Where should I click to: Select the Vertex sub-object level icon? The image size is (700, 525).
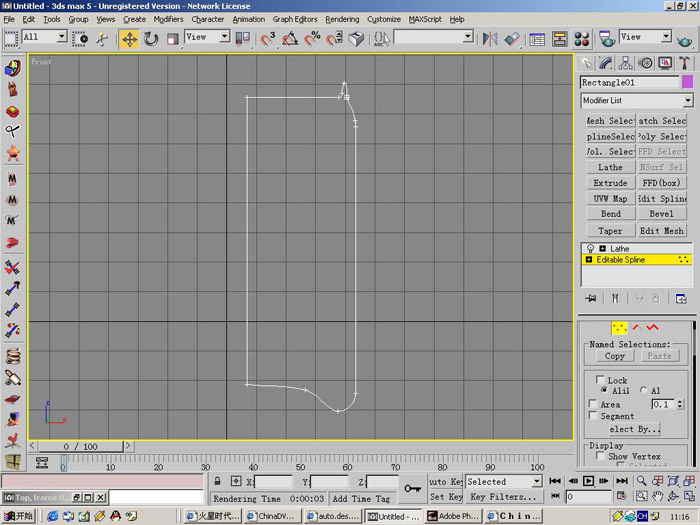tap(619, 328)
